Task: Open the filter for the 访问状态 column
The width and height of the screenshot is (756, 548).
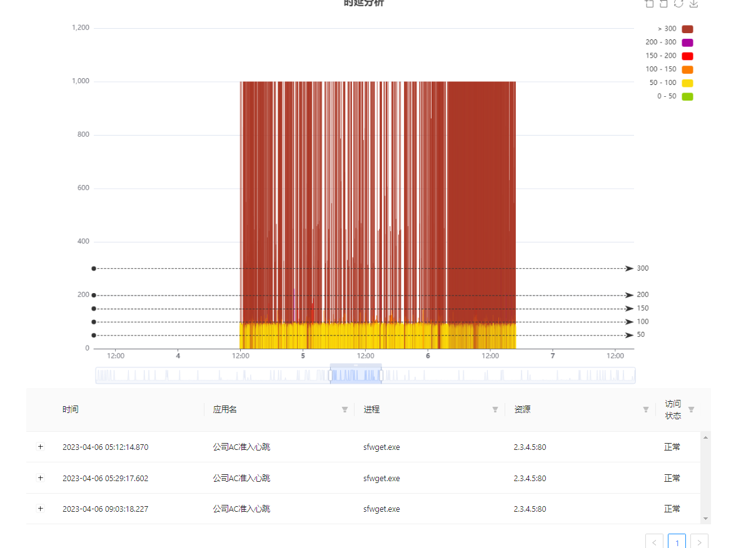Action: (x=691, y=410)
